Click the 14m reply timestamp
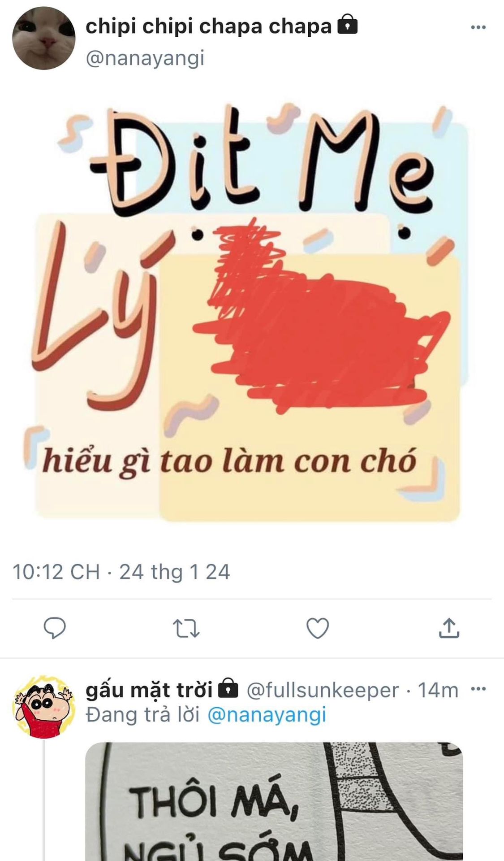 [x=438, y=690]
